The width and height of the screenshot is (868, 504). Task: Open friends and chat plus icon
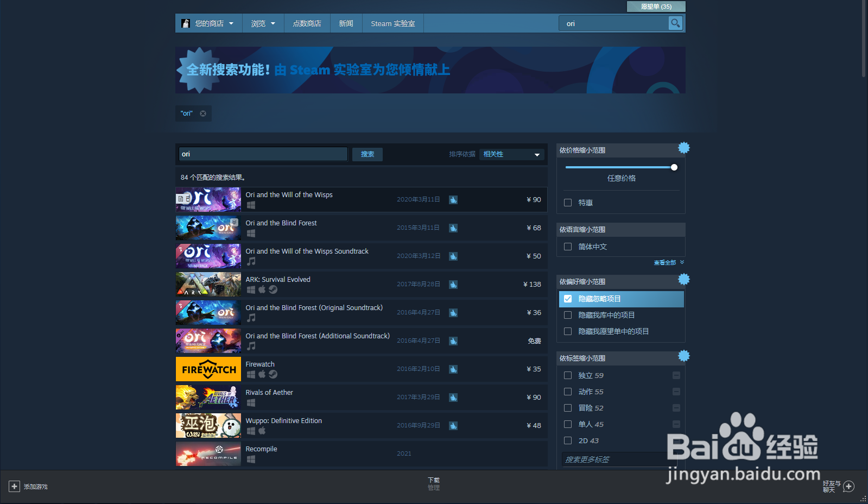pyautogui.click(x=849, y=487)
